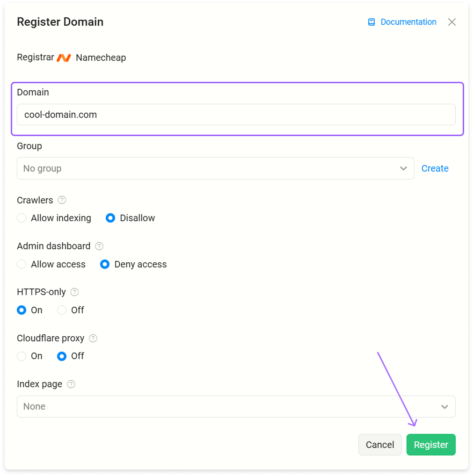The height and width of the screenshot is (476, 473).
Task: Click the help icon beside Index page
Action: 71,384
